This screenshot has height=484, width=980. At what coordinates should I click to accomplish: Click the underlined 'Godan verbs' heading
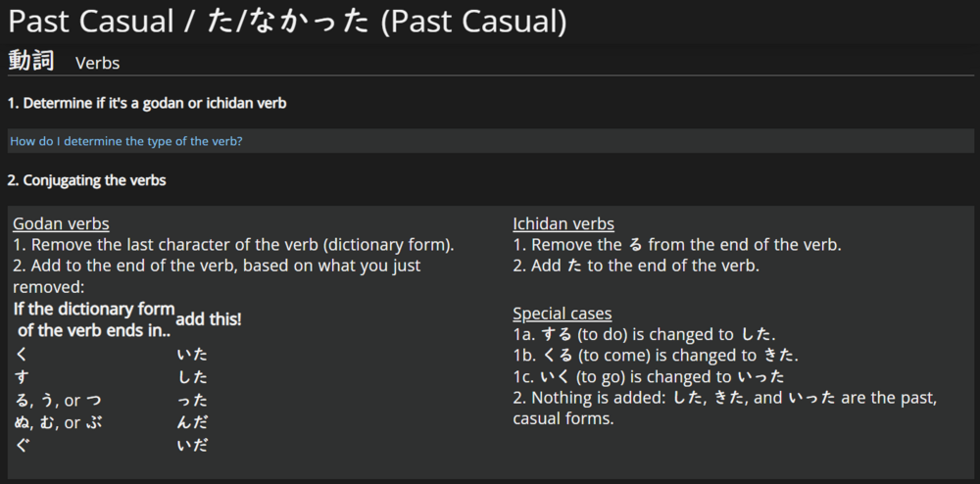pyautogui.click(x=61, y=224)
